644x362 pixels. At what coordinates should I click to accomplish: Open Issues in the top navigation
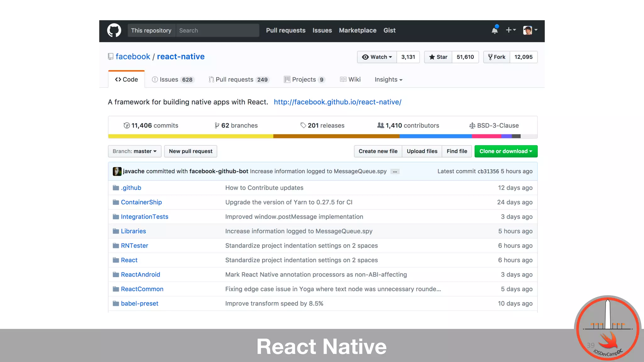(x=322, y=30)
